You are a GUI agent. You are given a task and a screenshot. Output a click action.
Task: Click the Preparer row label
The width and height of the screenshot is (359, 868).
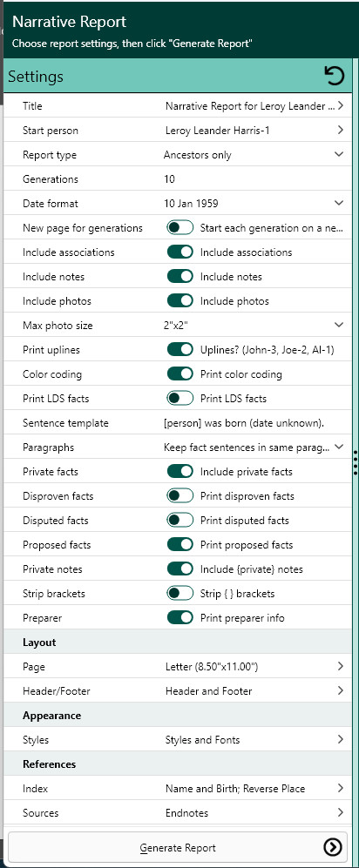(41, 618)
